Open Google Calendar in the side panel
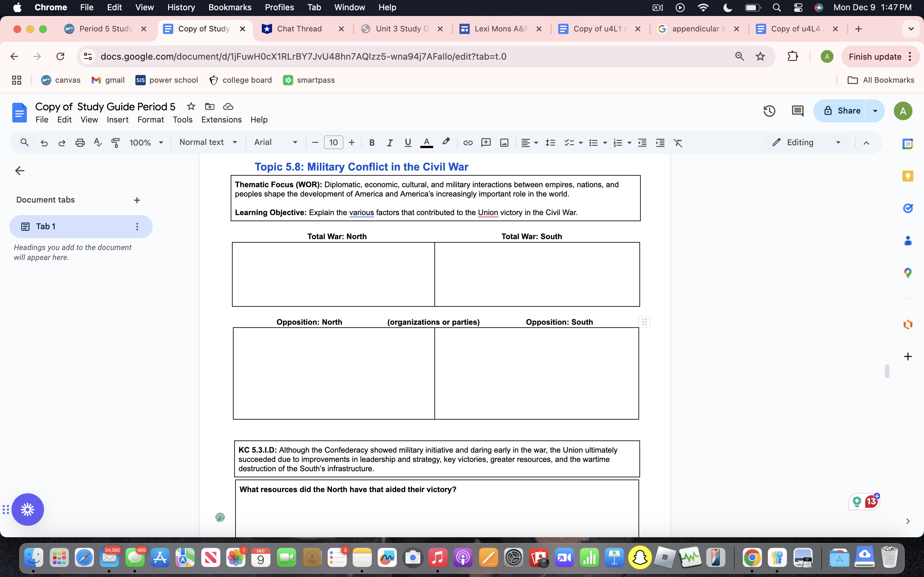 click(908, 144)
